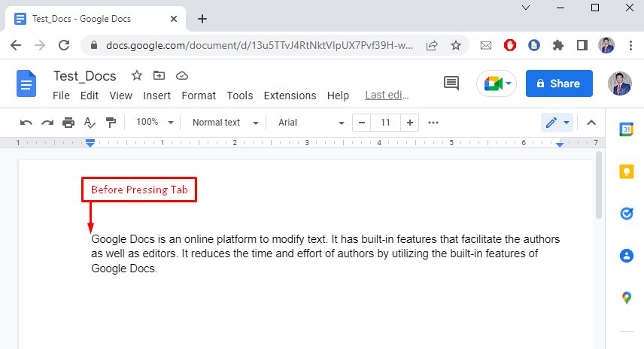Click the Last edit link
Screen dimensions: 644x349
tap(387, 96)
